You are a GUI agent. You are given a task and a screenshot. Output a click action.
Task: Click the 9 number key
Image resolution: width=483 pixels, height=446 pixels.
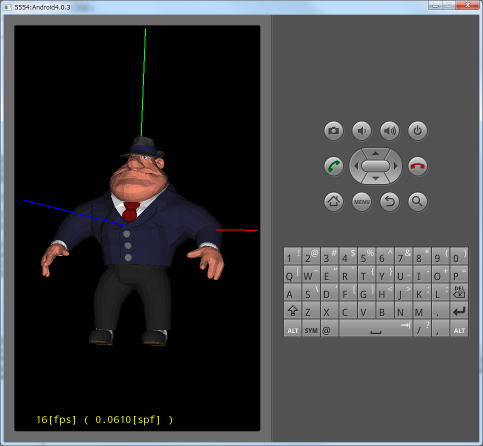coord(440,256)
